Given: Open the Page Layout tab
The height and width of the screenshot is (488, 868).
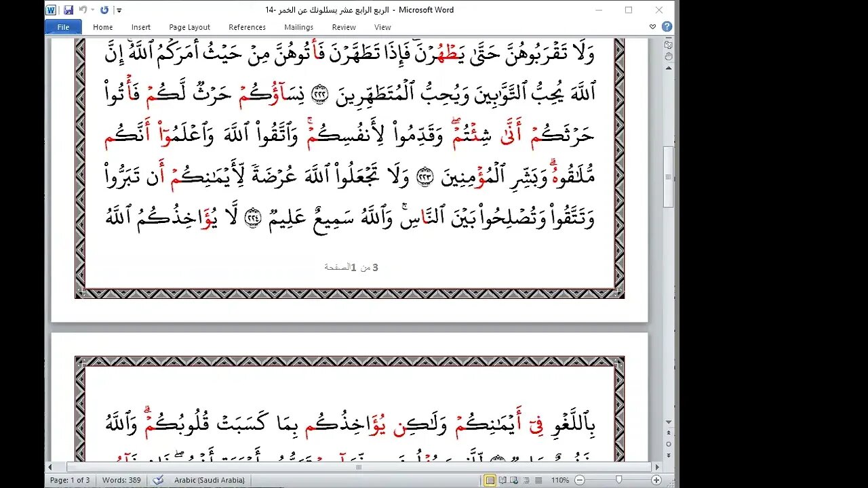Looking at the screenshot, I should point(189,27).
